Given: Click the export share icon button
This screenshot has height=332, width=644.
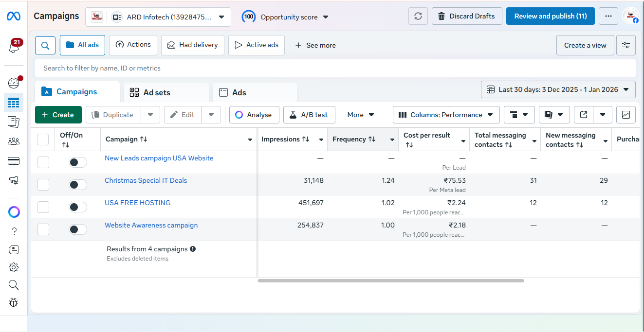Looking at the screenshot, I should 584,115.
